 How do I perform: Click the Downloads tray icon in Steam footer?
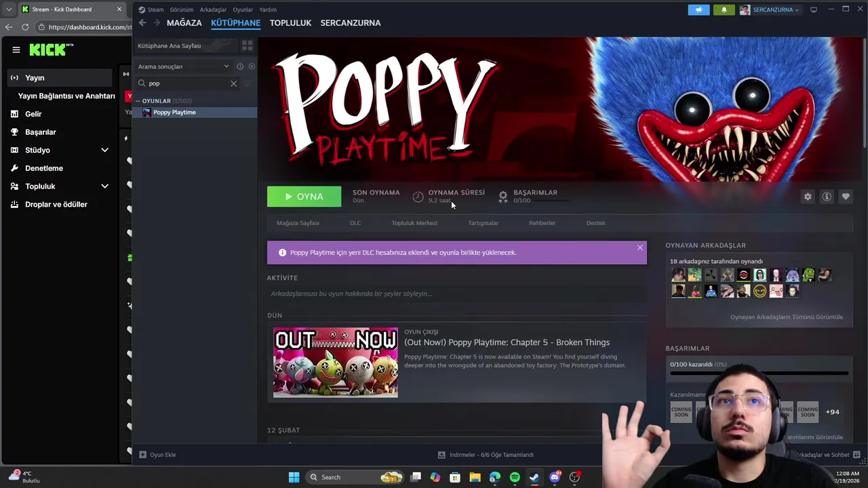point(441,455)
